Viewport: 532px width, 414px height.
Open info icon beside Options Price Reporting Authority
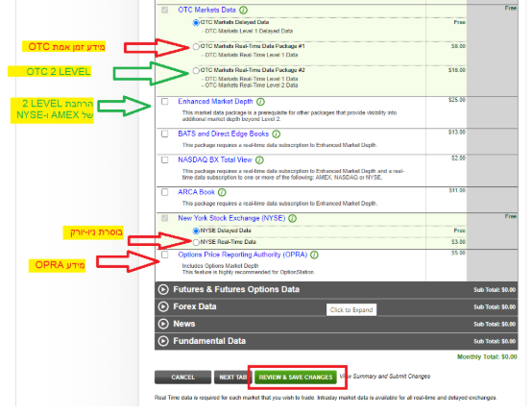(x=315, y=255)
